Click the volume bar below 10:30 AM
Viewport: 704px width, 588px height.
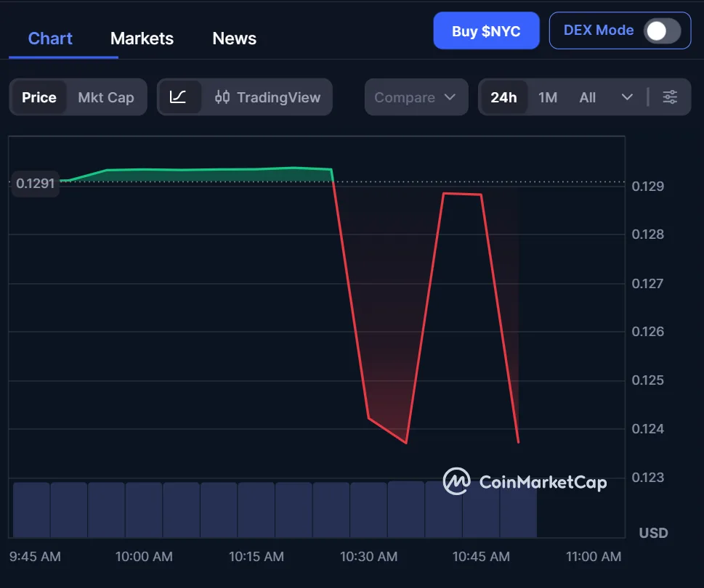[x=368, y=508]
